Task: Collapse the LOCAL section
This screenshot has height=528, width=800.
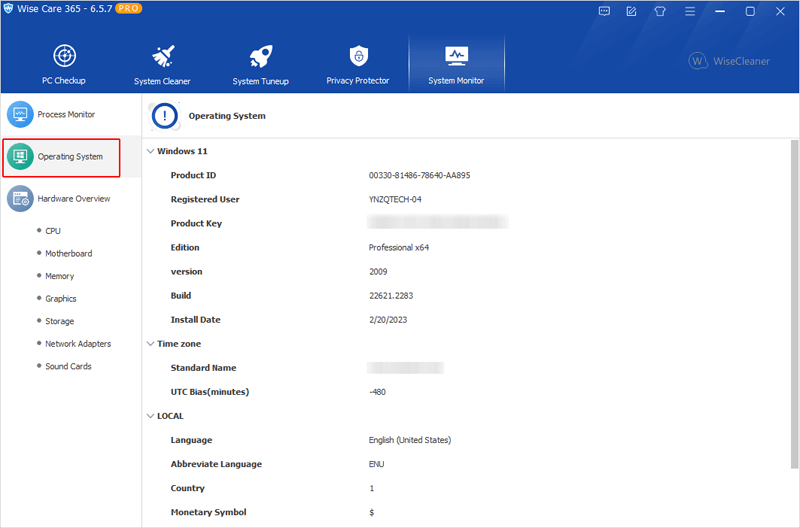Action: pyautogui.click(x=151, y=416)
